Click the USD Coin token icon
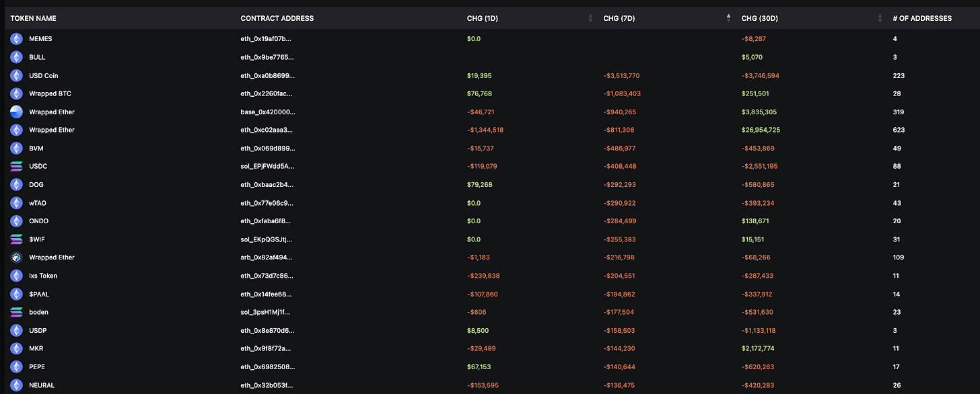Image resolution: width=980 pixels, height=394 pixels. pyautogui.click(x=16, y=75)
